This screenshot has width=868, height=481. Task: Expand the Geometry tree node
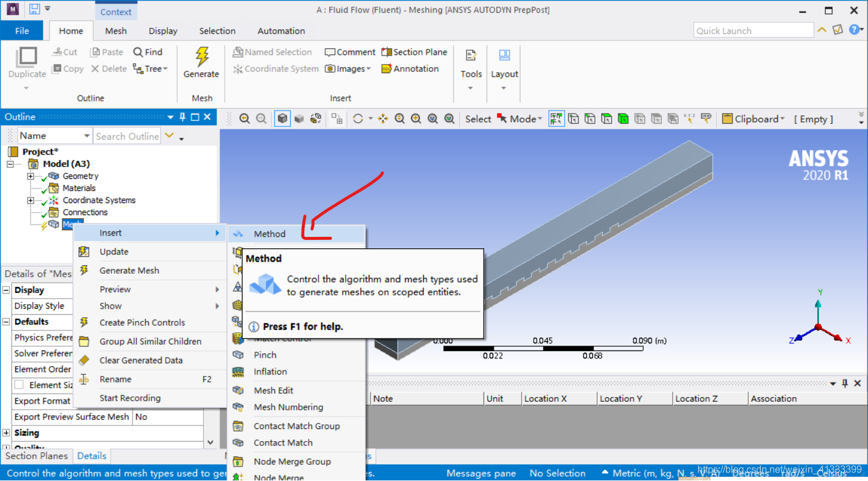[x=30, y=176]
